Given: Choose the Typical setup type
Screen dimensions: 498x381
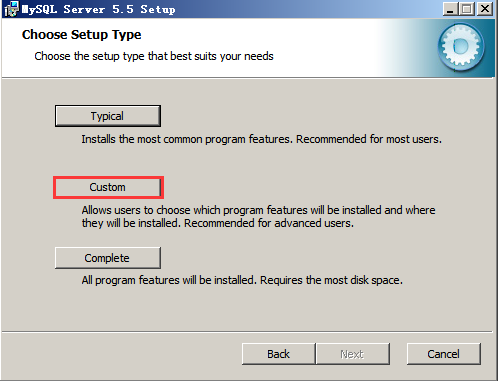Looking at the screenshot, I should coord(108,116).
